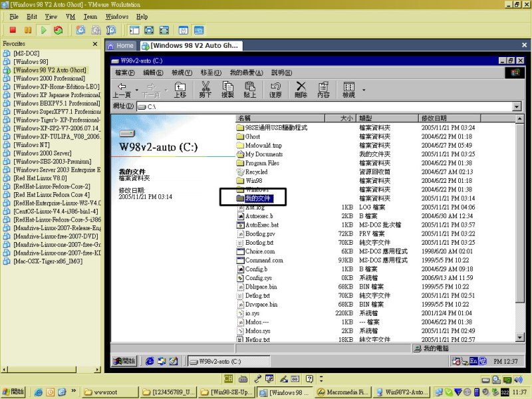Click the full screen view toolbar icon
This screenshot has height=399, width=532.
coord(149,30)
